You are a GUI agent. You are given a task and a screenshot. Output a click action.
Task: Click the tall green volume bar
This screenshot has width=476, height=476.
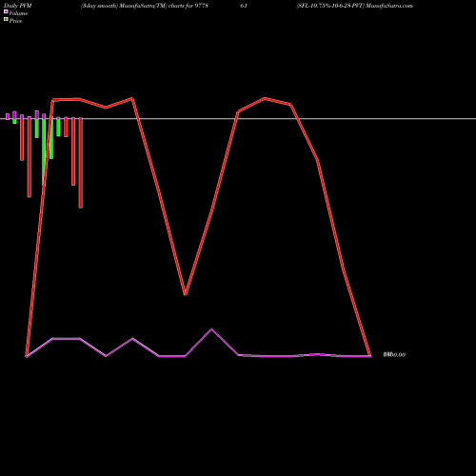44,151
